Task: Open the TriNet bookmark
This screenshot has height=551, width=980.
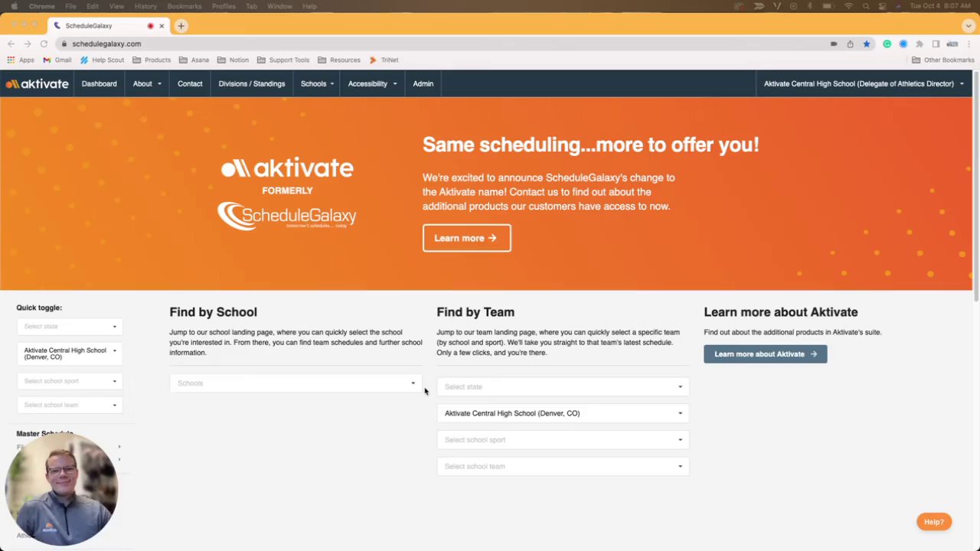Action: tap(384, 60)
